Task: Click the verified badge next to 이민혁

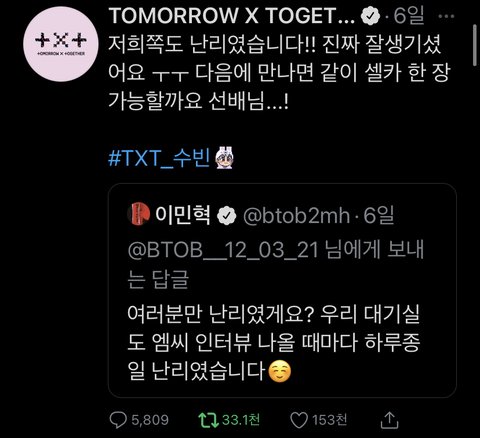Action: (227, 216)
